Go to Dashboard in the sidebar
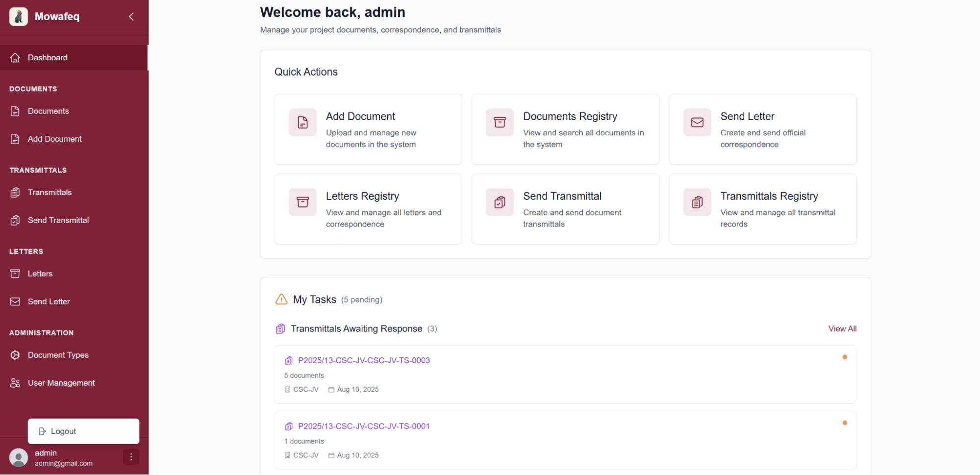Viewport: 980px width, 475px height. [48, 58]
